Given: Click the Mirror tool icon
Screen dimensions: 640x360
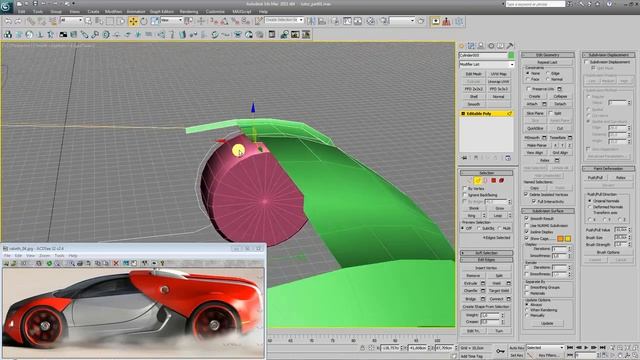Looking at the screenshot, I should (x=311, y=21).
